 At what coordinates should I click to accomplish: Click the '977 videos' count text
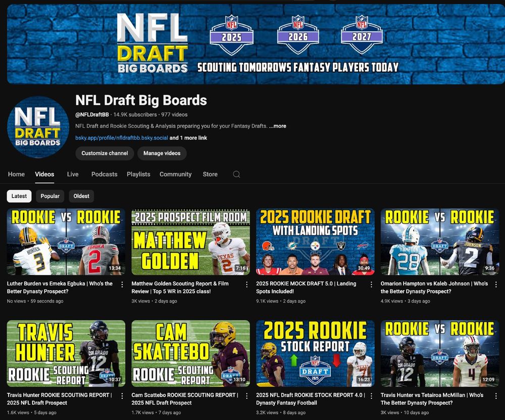pyautogui.click(x=174, y=115)
